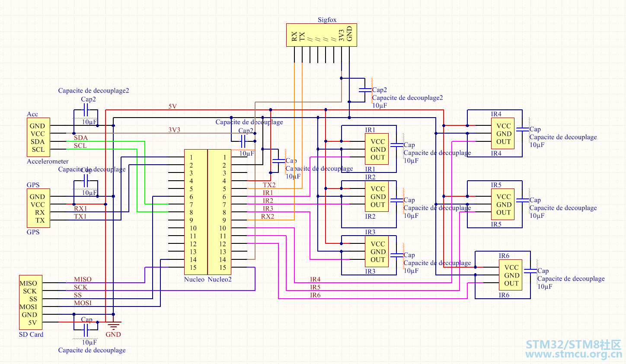Select VCC pin inside GPS component
This screenshot has width=626, height=364.
(38, 205)
